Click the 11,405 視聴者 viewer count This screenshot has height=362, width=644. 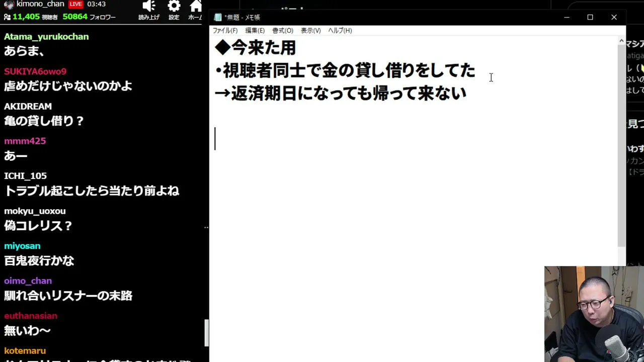click(35, 17)
